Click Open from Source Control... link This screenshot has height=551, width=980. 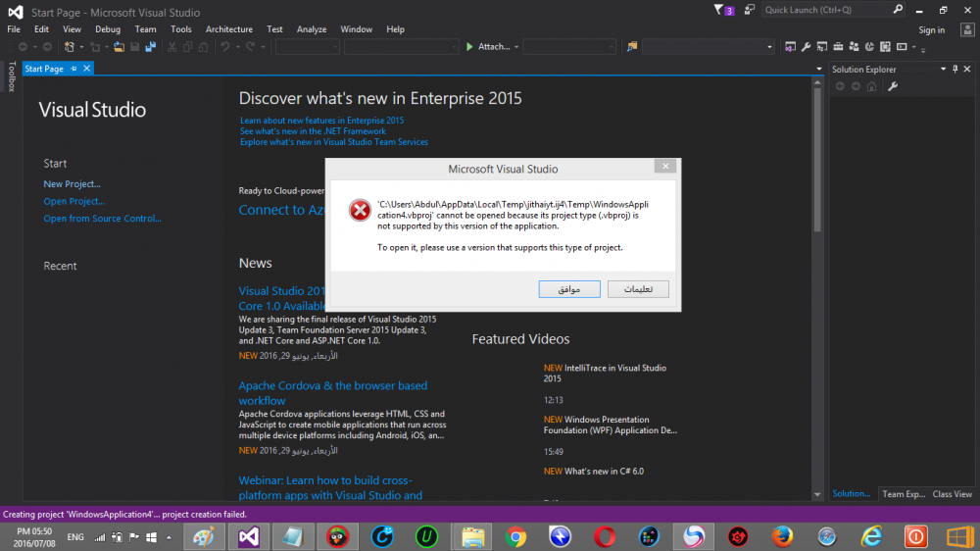(103, 219)
